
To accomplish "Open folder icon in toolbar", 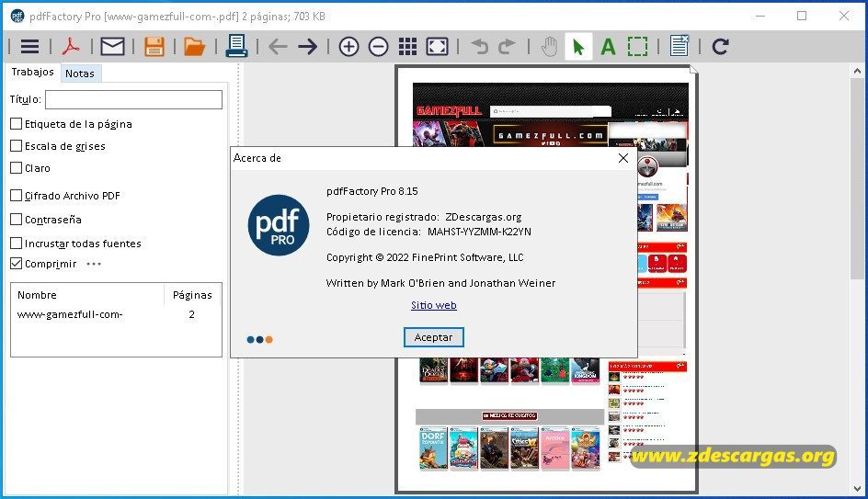I will pos(194,47).
